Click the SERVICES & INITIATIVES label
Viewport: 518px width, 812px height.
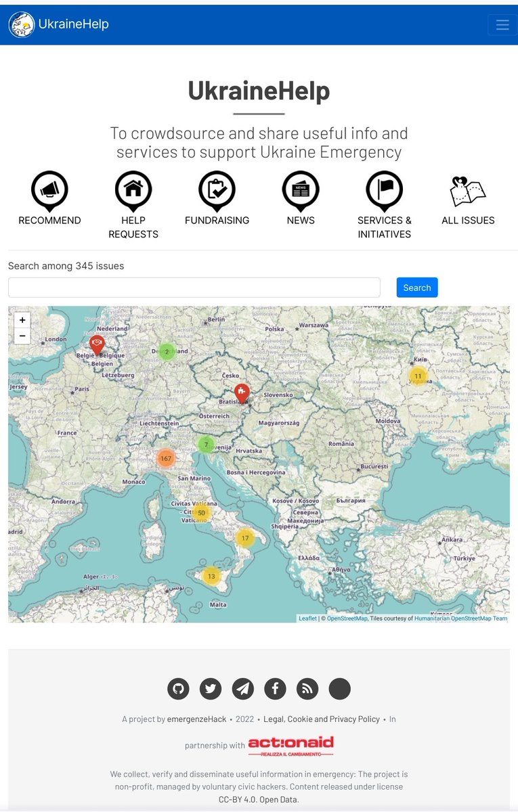click(x=385, y=227)
